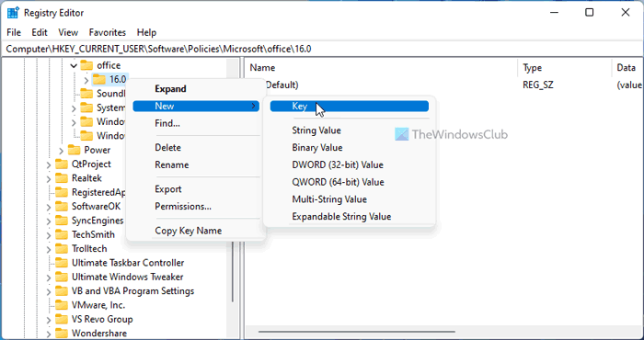Viewport: 644px width, 340px height.
Task: Open Permissions... from the context menu
Action: coord(196,206)
